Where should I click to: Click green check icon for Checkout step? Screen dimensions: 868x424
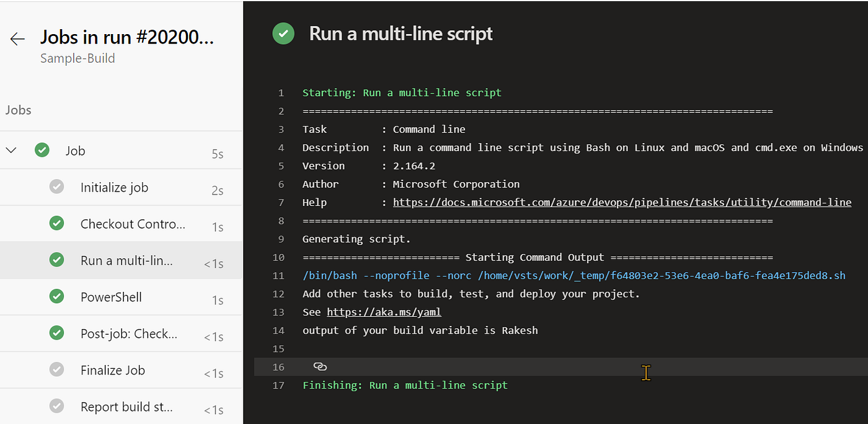click(56, 223)
